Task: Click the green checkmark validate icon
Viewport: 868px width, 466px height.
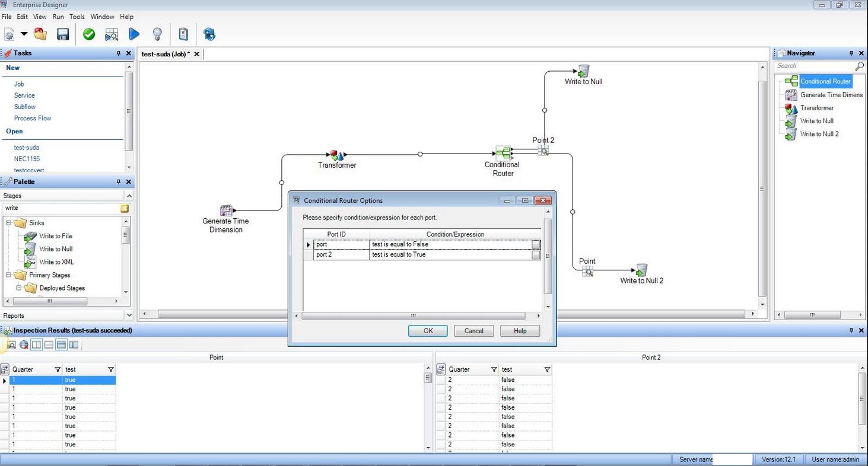Action: [89, 34]
